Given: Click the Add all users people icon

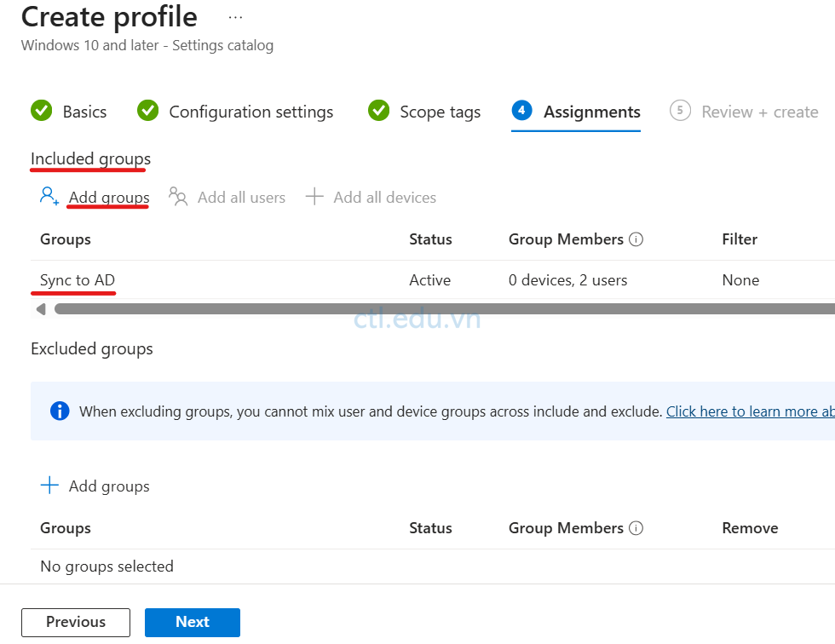Looking at the screenshot, I should coord(178,197).
